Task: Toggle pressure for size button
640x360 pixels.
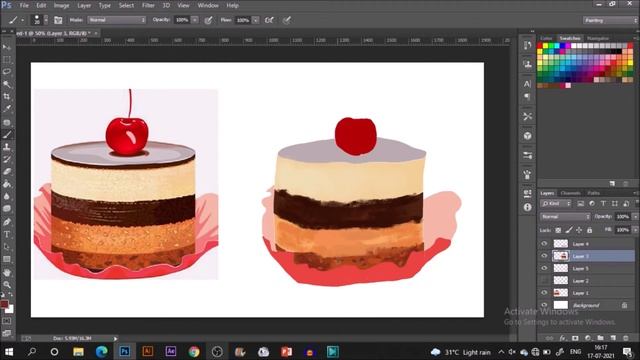Action: point(287,20)
